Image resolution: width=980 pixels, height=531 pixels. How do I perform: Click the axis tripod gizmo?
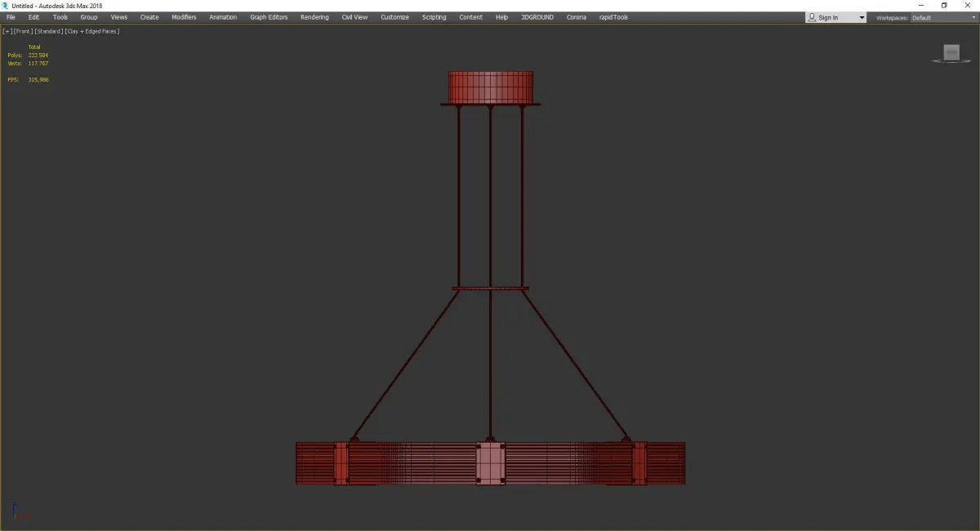pos(20,511)
